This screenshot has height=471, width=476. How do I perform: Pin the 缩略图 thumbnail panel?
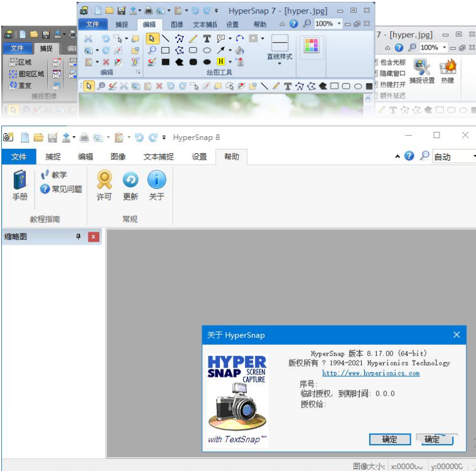(x=78, y=237)
